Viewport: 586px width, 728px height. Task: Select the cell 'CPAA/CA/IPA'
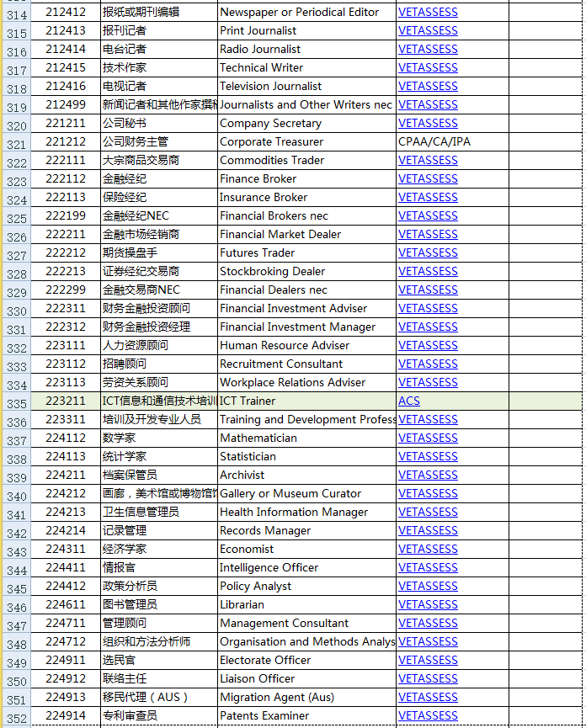[452, 142]
